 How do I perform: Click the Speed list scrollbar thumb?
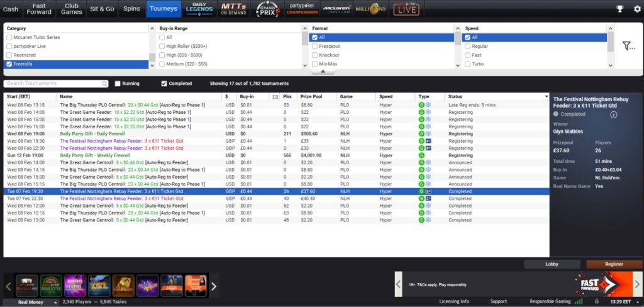coord(610,42)
